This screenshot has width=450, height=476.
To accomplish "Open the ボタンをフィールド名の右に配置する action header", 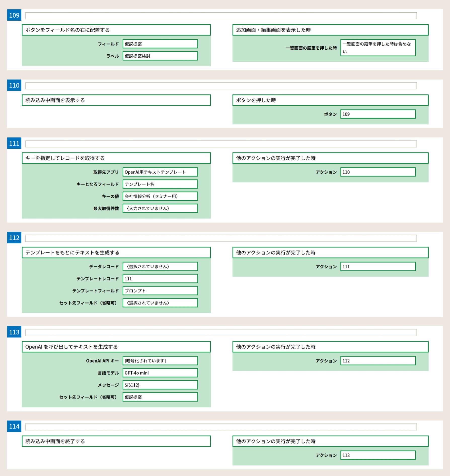I will (116, 30).
